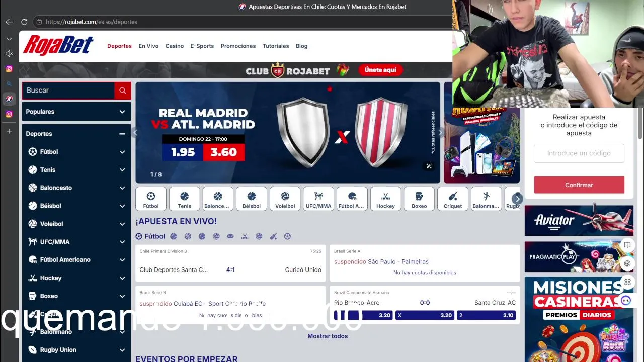Viewport: 644px width, 362px height.
Task: Open the Casino nav tab
Action: coord(175,46)
